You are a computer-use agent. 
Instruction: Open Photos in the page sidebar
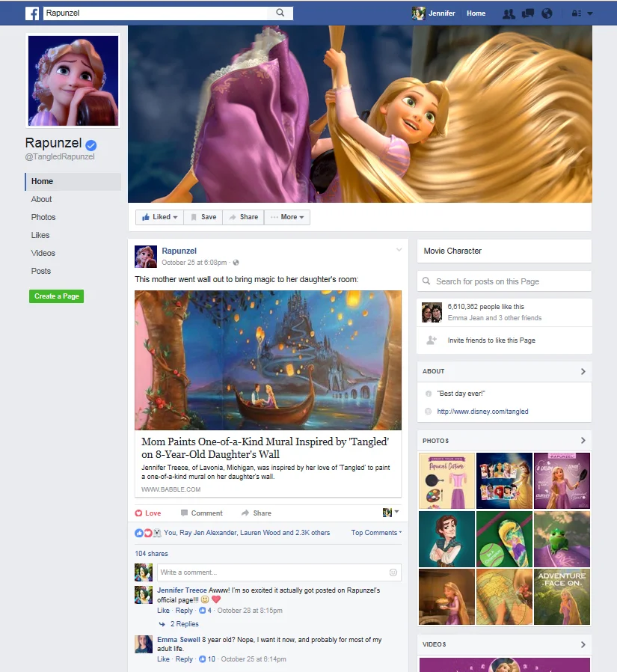click(43, 217)
